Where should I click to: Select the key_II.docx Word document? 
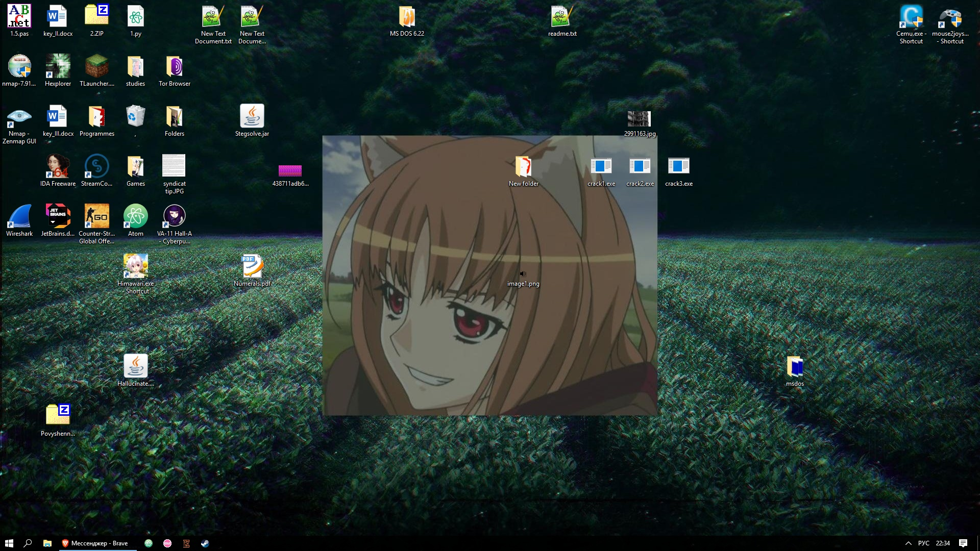[x=58, y=16]
